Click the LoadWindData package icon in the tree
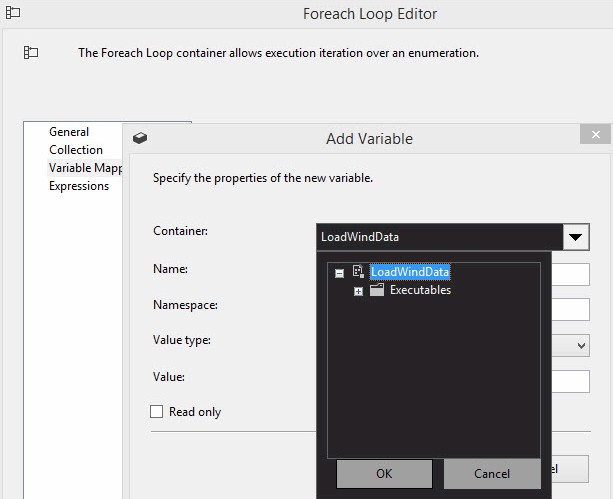The width and height of the screenshot is (613, 499). (x=359, y=272)
